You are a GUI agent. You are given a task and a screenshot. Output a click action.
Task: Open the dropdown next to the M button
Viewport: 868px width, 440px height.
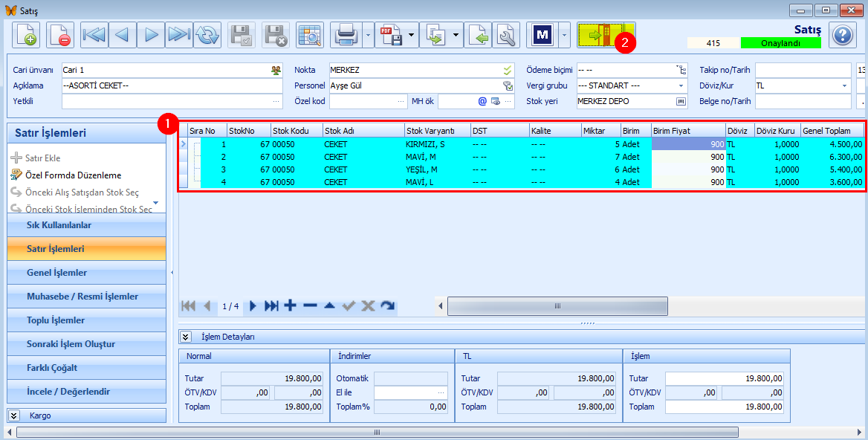point(563,36)
